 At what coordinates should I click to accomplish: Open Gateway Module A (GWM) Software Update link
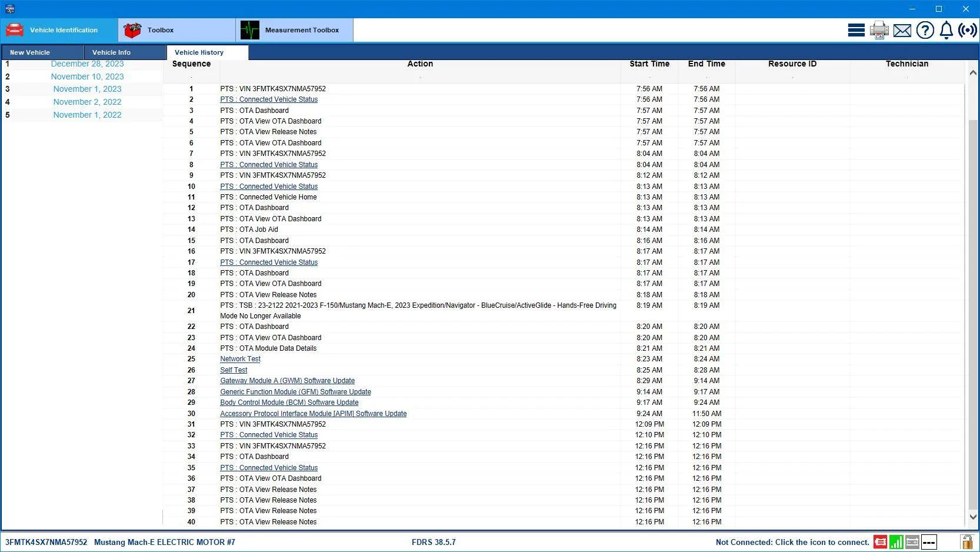coord(287,381)
